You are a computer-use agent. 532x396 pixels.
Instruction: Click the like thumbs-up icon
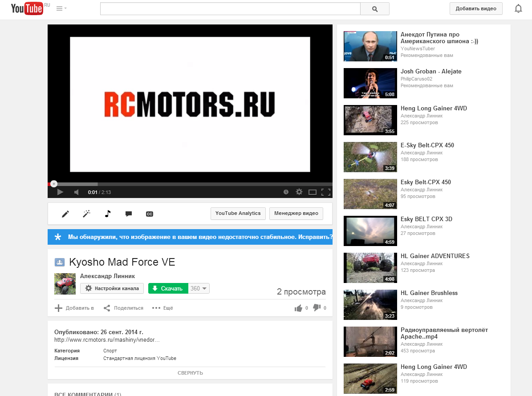coord(298,308)
